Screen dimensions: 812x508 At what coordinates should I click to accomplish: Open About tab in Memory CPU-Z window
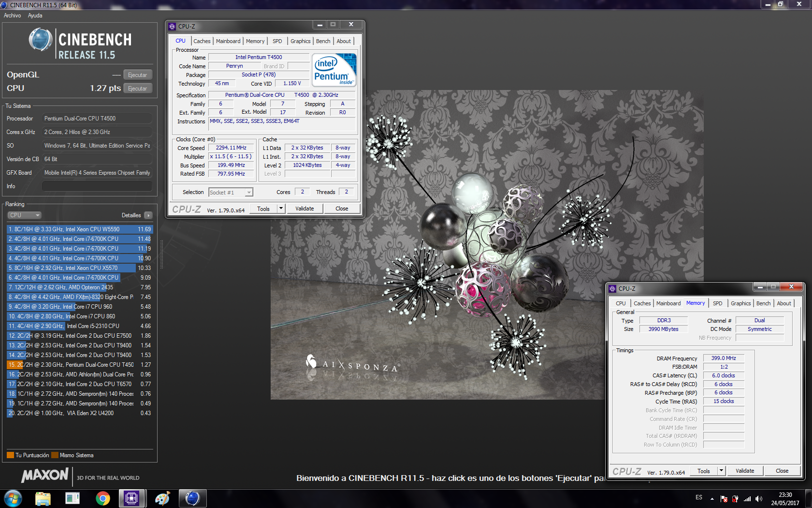pyautogui.click(x=784, y=303)
